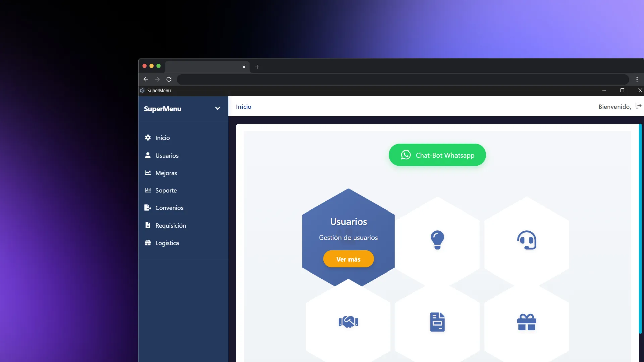Click the lightbulb hexagon icon
The image size is (644, 362).
pyautogui.click(x=437, y=240)
